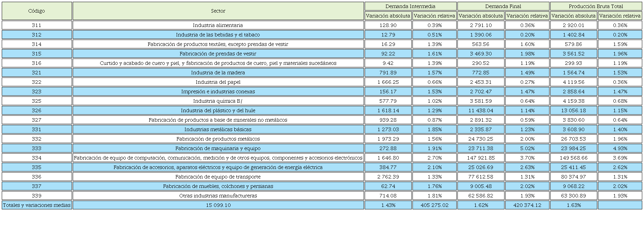Click the 5.02% cell for maquinaria y equipo

coord(527,148)
